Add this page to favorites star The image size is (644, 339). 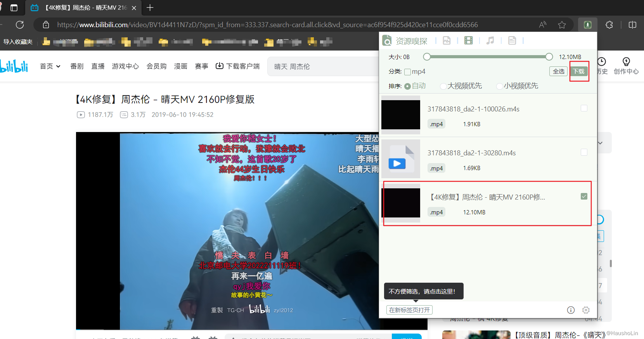(562, 25)
